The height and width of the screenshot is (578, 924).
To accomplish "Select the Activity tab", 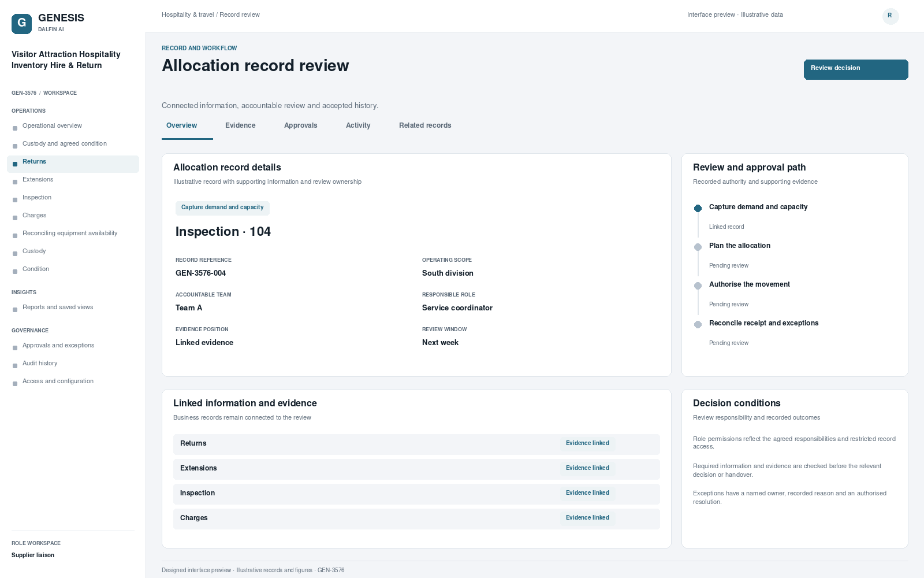I will [358, 126].
